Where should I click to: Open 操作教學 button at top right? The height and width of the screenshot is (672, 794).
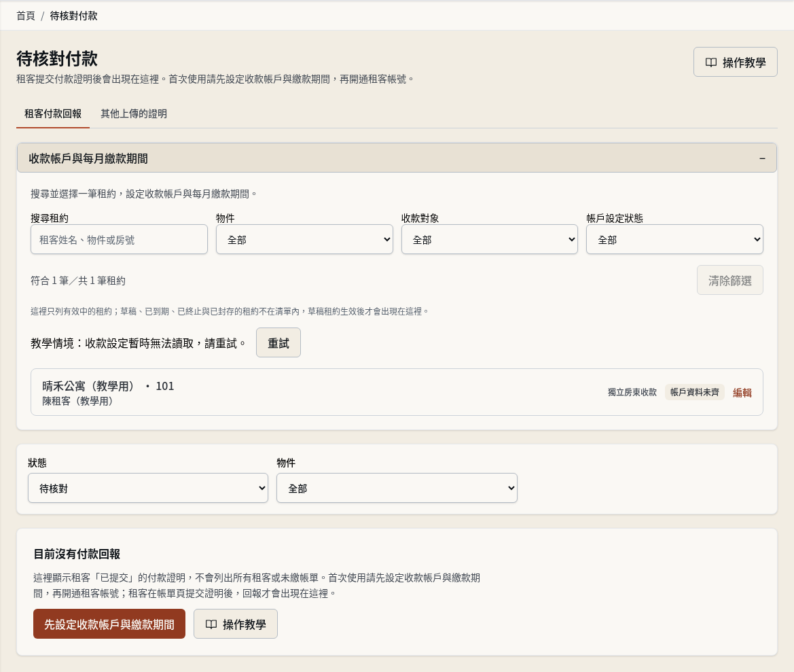point(736,62)
